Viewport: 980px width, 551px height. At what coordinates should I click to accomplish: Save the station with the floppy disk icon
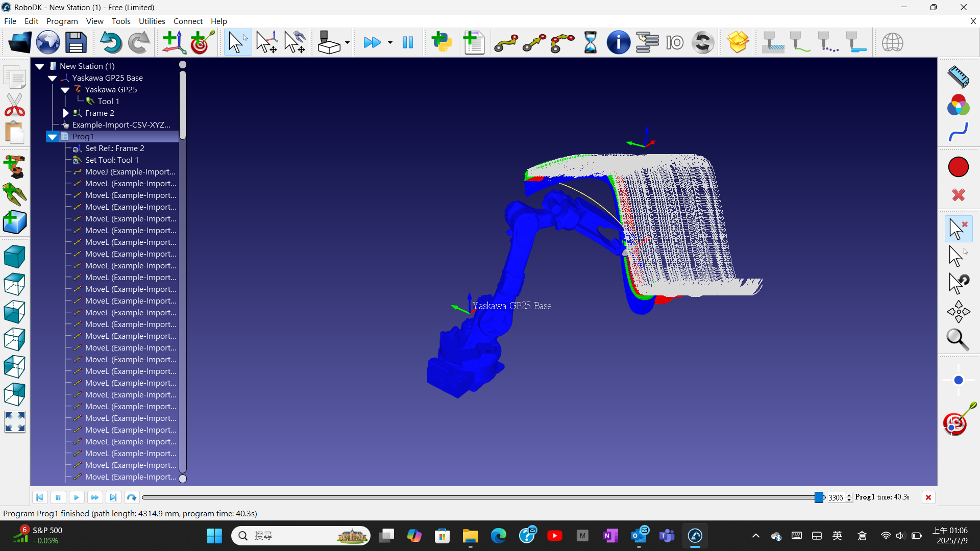tap(76, 42)
